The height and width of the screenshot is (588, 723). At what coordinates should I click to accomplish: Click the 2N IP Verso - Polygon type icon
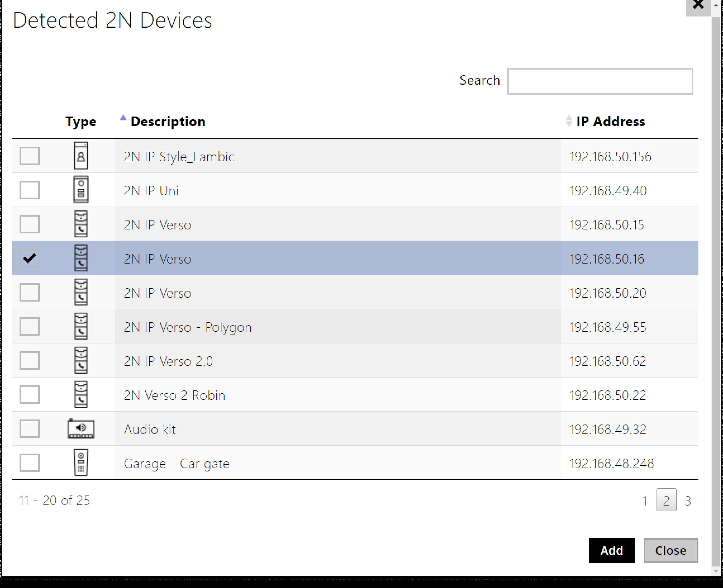81,326
